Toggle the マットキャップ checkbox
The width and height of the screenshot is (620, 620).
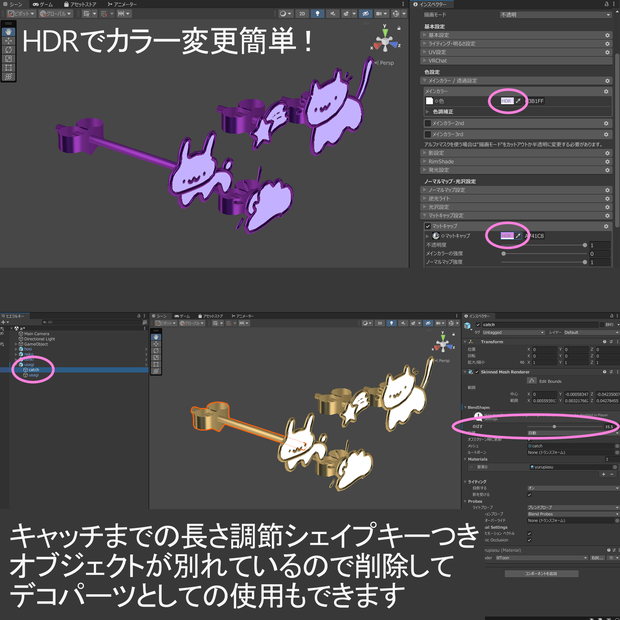click(x=427, y=226)
